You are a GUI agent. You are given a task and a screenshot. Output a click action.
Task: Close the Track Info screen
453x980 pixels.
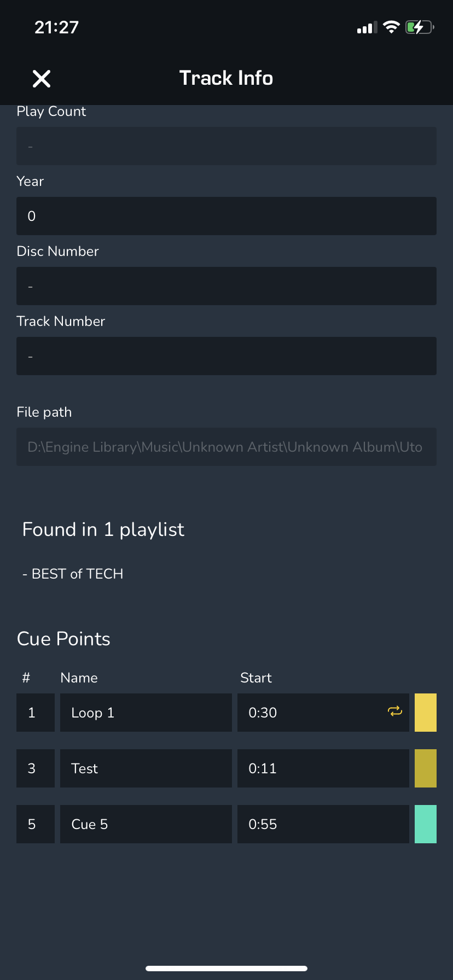[42, 79]
